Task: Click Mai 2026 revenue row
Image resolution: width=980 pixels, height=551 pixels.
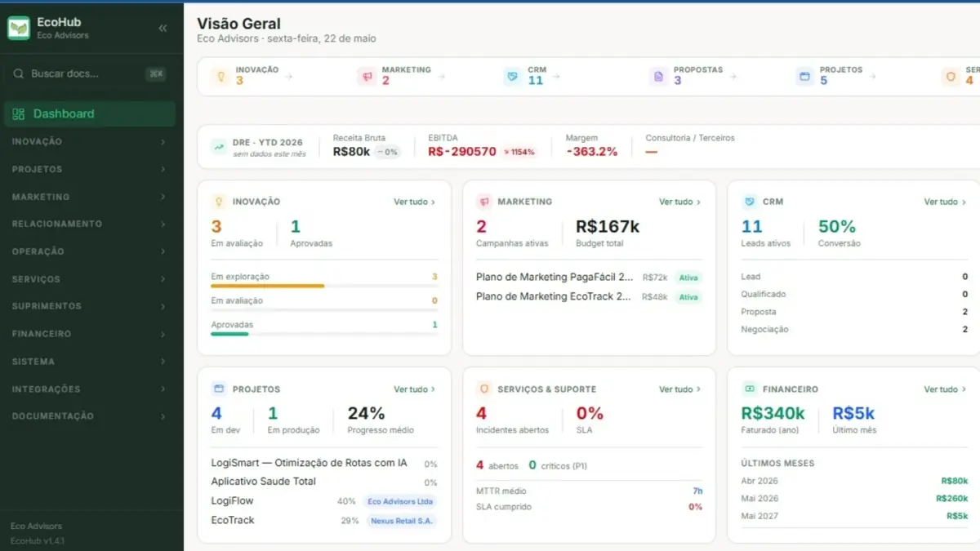Action: pos(854,498)
